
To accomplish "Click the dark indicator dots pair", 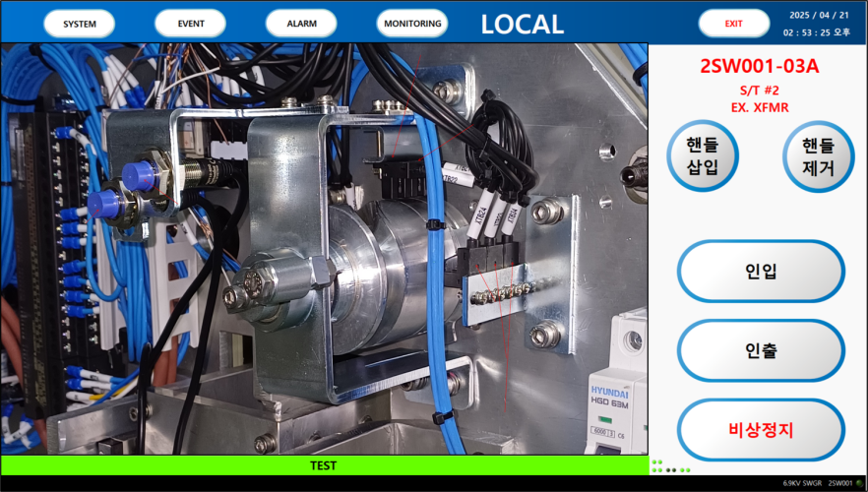I will 674,470.
